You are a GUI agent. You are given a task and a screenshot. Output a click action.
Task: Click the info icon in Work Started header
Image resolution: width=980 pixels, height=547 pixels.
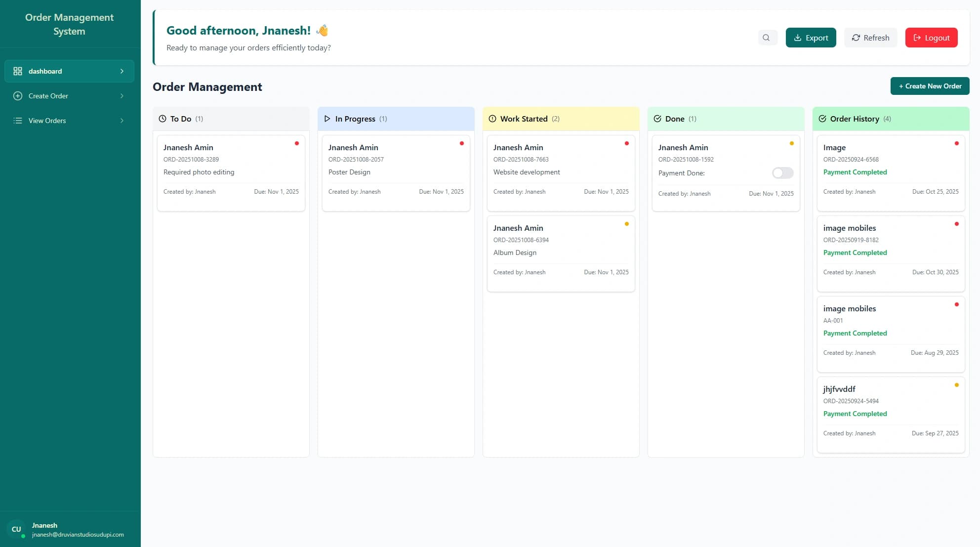(x=492, y=119)
